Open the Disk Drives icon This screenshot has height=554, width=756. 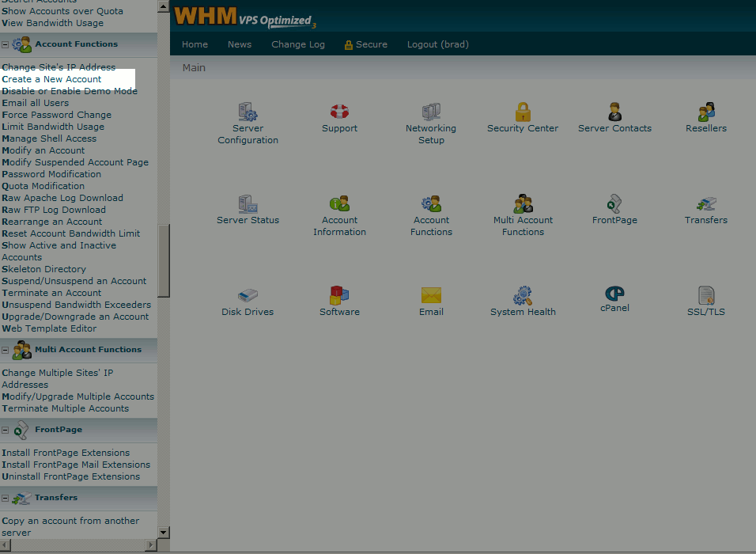[x=248, y=295]
